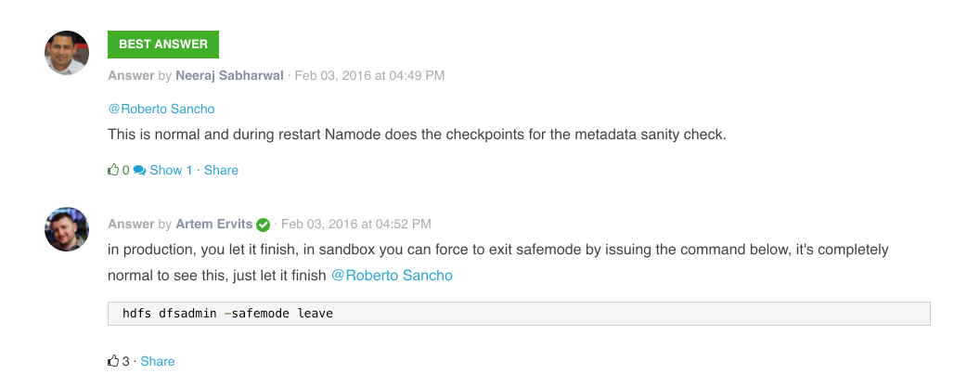Click the comment bubble icon beside Show 1
980x387 pixels.
coord(139,170)
